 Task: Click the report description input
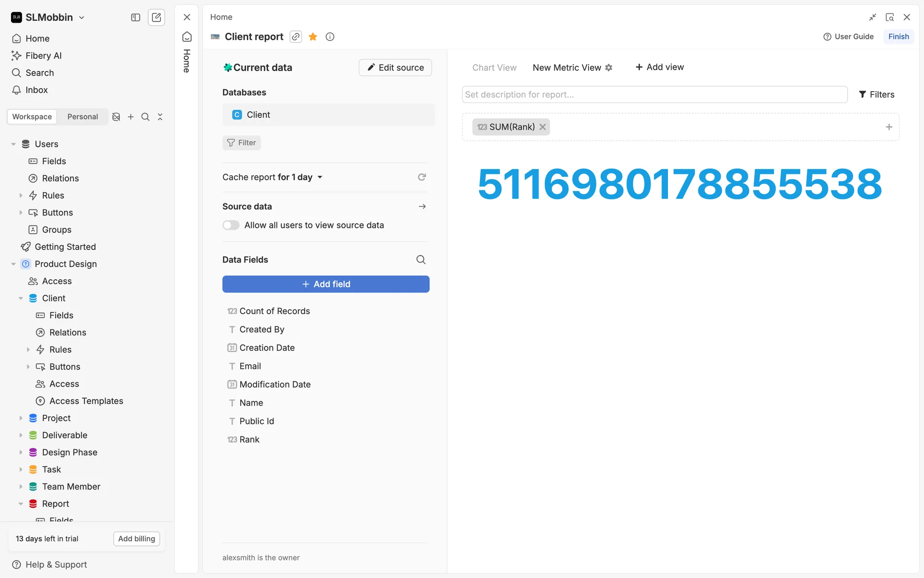pos(654,94)
